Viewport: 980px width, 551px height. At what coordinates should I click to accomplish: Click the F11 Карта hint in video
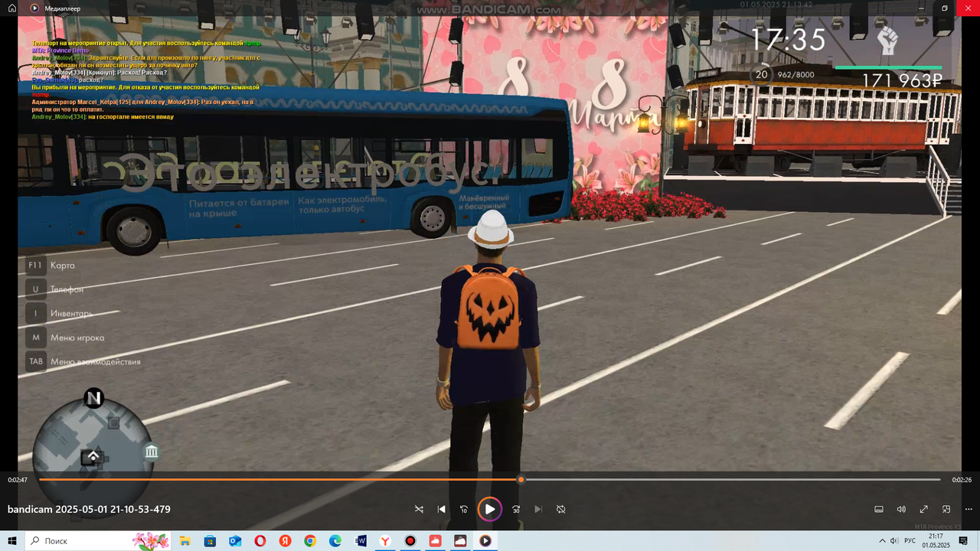click(x=51, y=266)
